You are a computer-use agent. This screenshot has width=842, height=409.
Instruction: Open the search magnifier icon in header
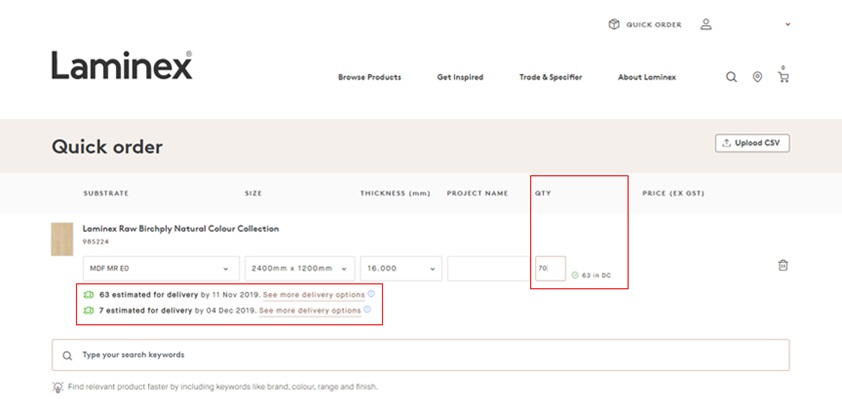[x=731, y=77]
